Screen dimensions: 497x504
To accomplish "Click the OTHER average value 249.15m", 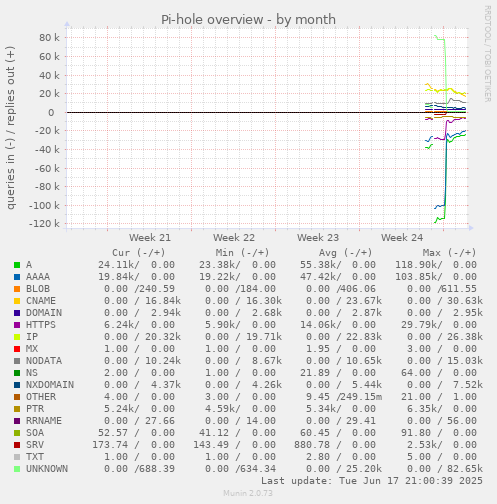I will 361,397.
